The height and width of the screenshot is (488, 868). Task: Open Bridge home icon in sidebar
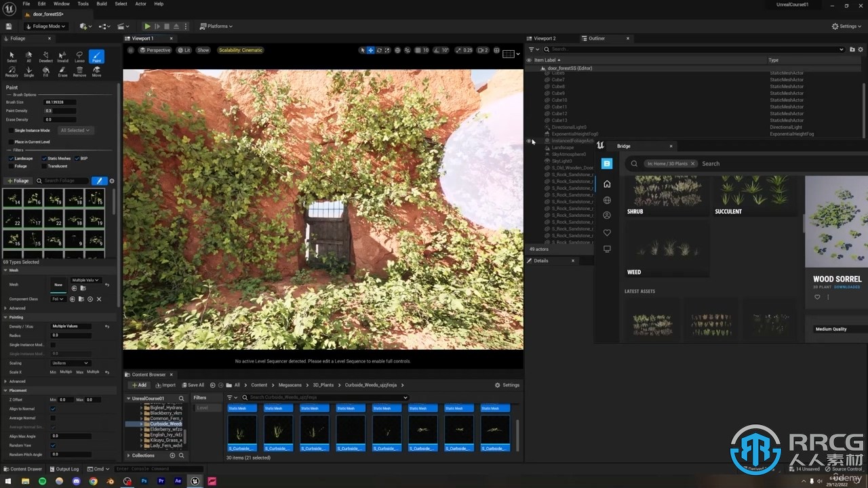click(x=607, y=184)
